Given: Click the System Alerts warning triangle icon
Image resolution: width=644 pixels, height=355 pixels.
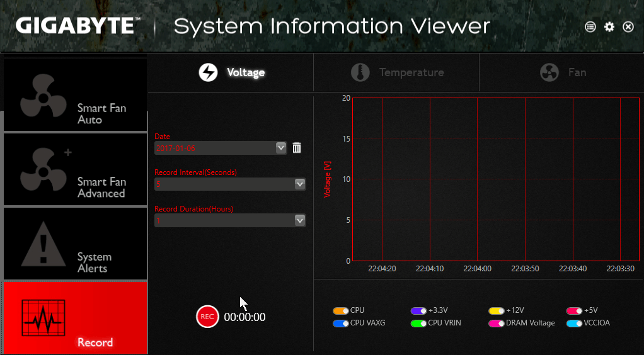Looking at the screenshot, I should pos(43,244).
